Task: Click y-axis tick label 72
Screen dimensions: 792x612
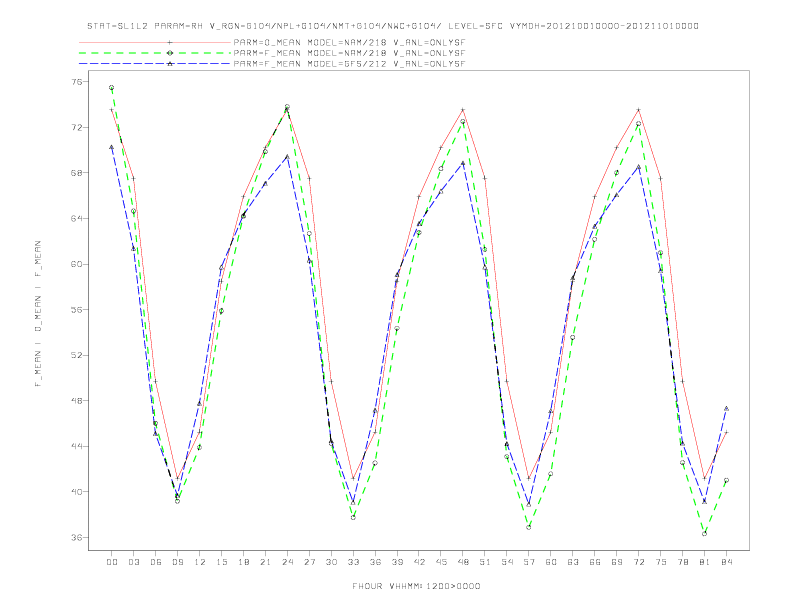Action: pos(78,127)
